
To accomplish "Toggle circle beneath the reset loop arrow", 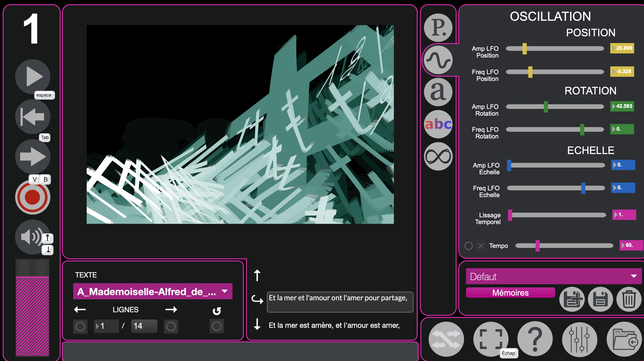I will (x=217, y=326).
